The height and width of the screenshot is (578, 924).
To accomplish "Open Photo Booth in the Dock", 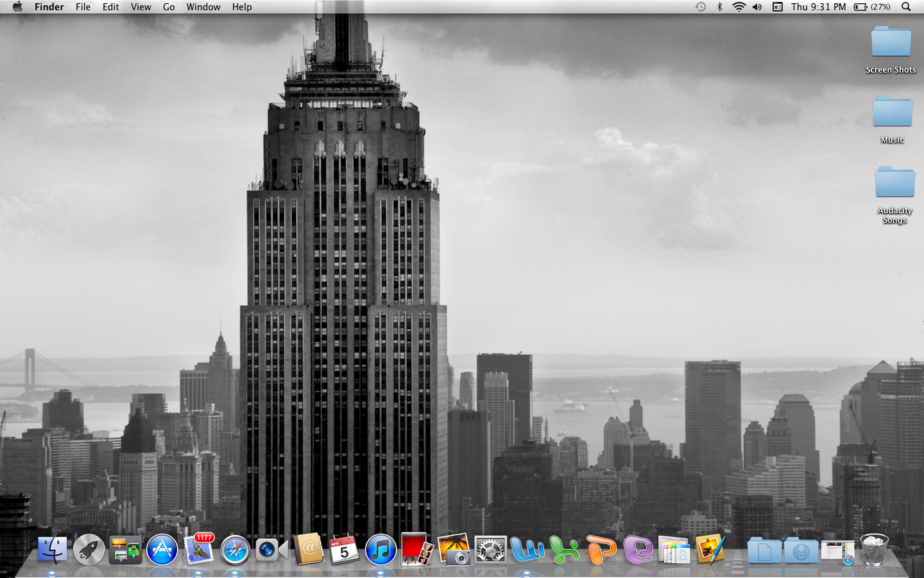I will click(x=417, y=549).
